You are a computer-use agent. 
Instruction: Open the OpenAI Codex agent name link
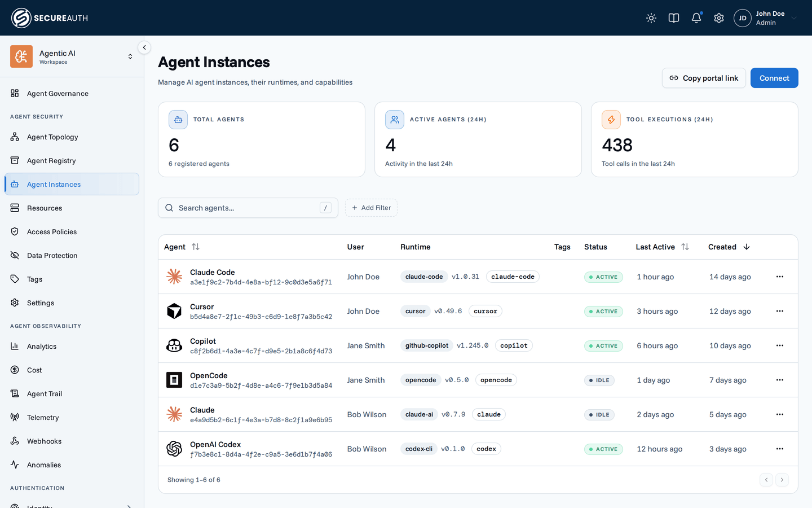tap(215, 444)
